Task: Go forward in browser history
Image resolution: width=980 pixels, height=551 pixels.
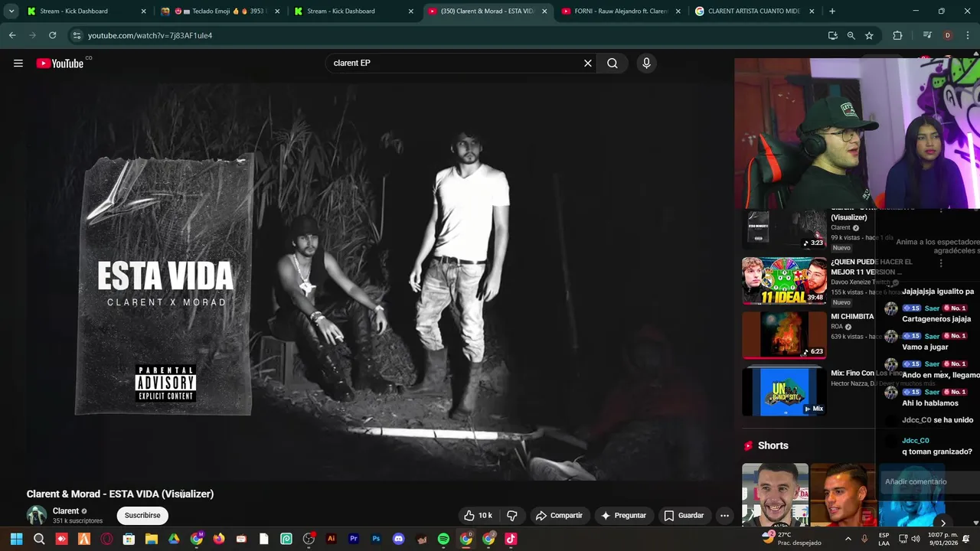Action: 32,35
